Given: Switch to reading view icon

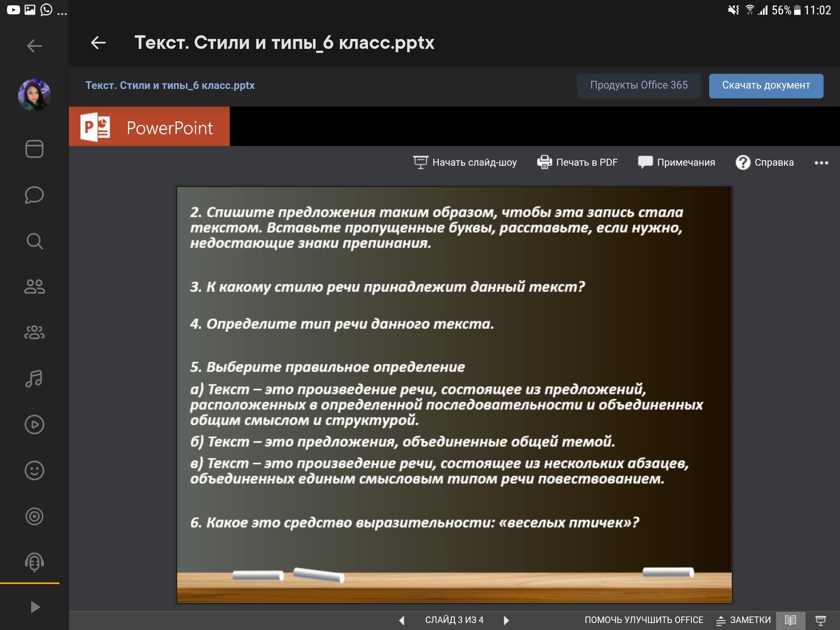Looking at the screenshot, I should pyautogui.click(x=790, y=620).
